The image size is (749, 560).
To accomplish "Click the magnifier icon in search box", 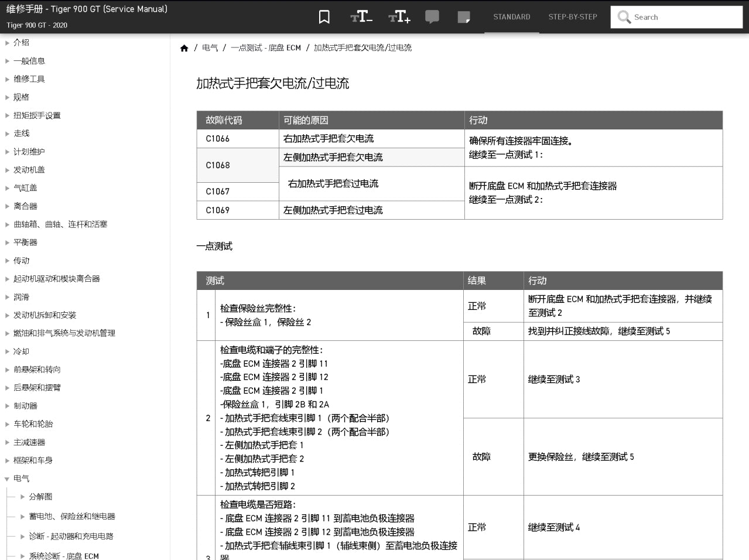I will pyautogui.click(x=624, y=17).
